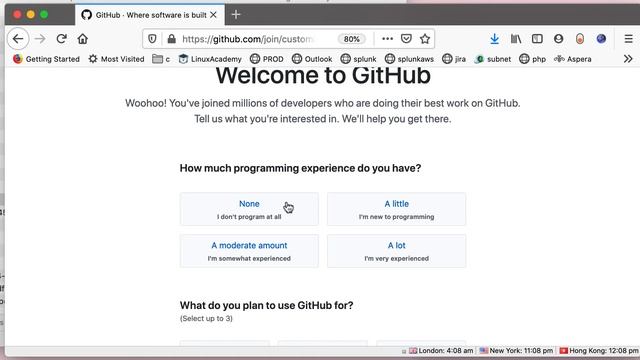Toggle the sidebar view
This screenshot has width=640, height=360.
click(537, 39)
